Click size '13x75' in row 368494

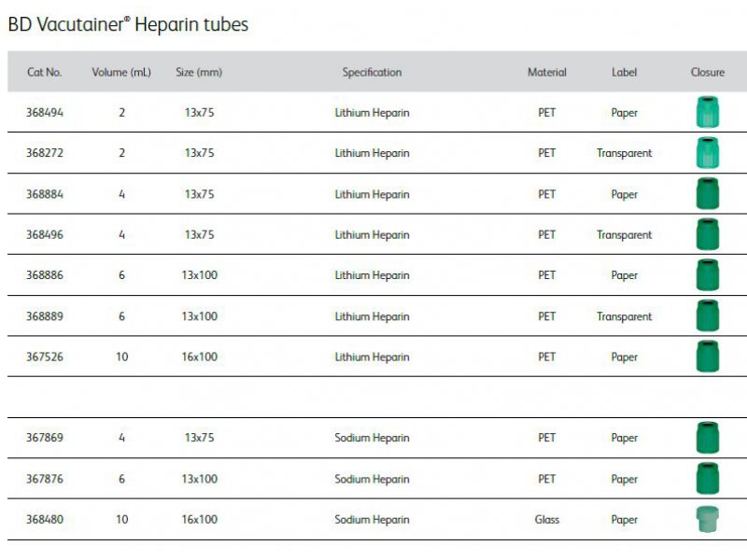[199, 113]
